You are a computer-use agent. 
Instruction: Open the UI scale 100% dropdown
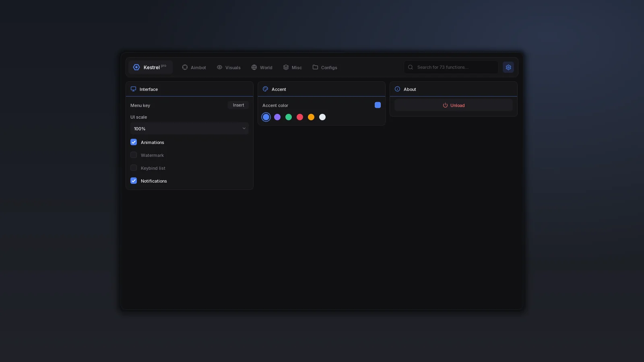190,129
